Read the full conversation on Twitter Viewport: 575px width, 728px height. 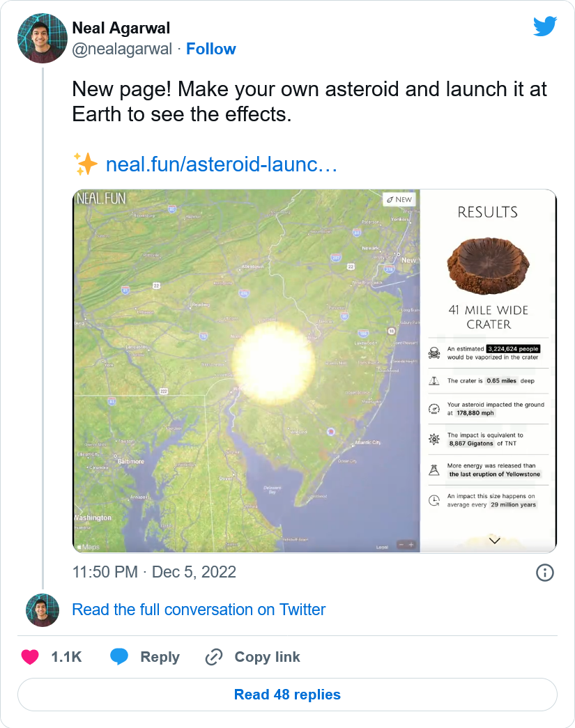click(199, 610)
